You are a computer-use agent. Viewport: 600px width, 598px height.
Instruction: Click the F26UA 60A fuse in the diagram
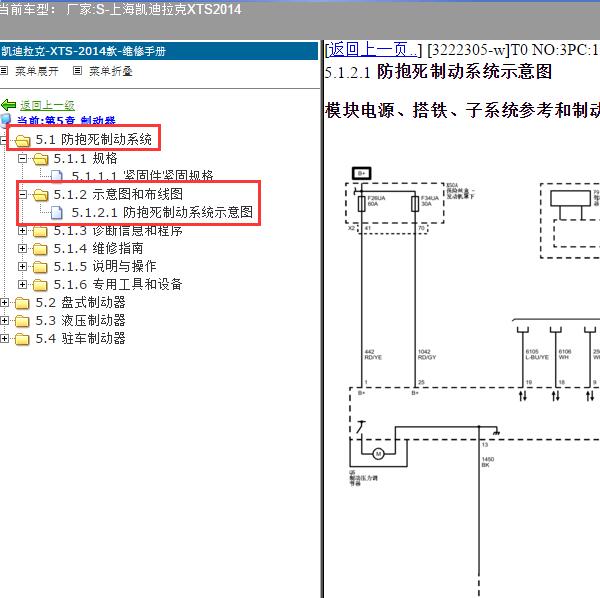(362, 204)
